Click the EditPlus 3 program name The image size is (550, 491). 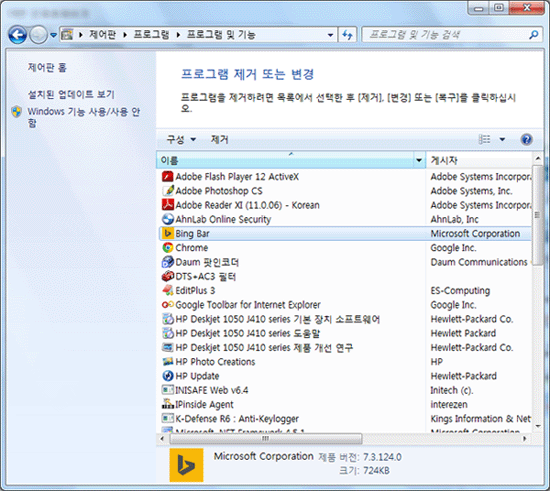195,290
